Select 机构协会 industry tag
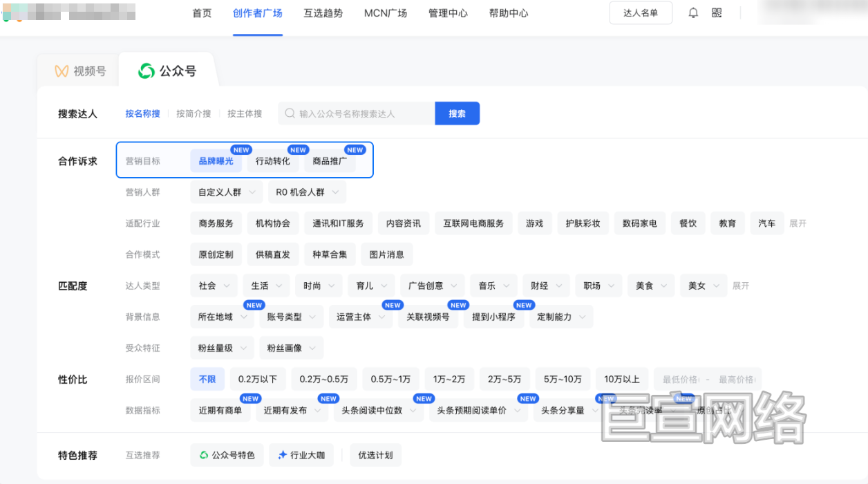Viewport: 868px width, 484px height. pyautogui.click(x=273, y=223)
